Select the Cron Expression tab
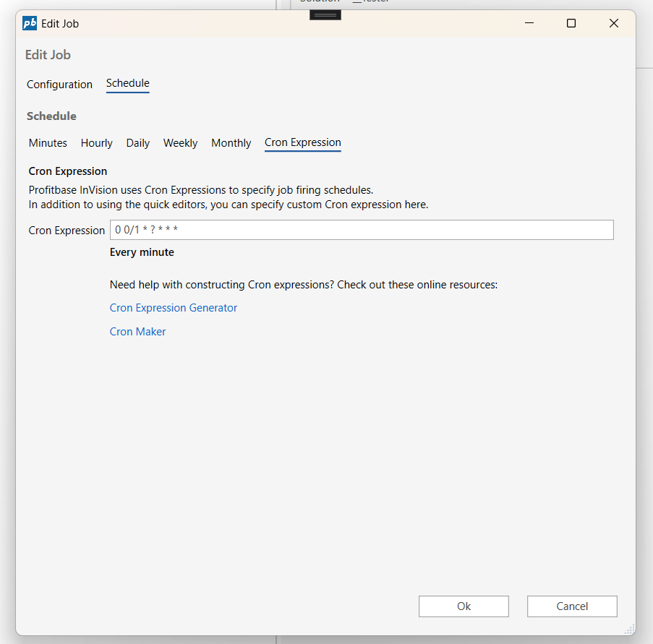The width and height of the screenshot is (653, 644). pyautogui.click(x=302, y=142)
